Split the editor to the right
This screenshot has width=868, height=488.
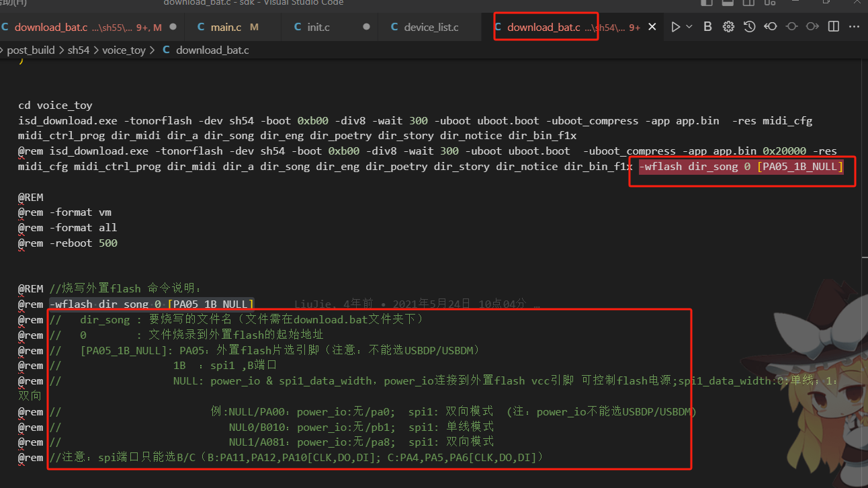click(833, 27)
